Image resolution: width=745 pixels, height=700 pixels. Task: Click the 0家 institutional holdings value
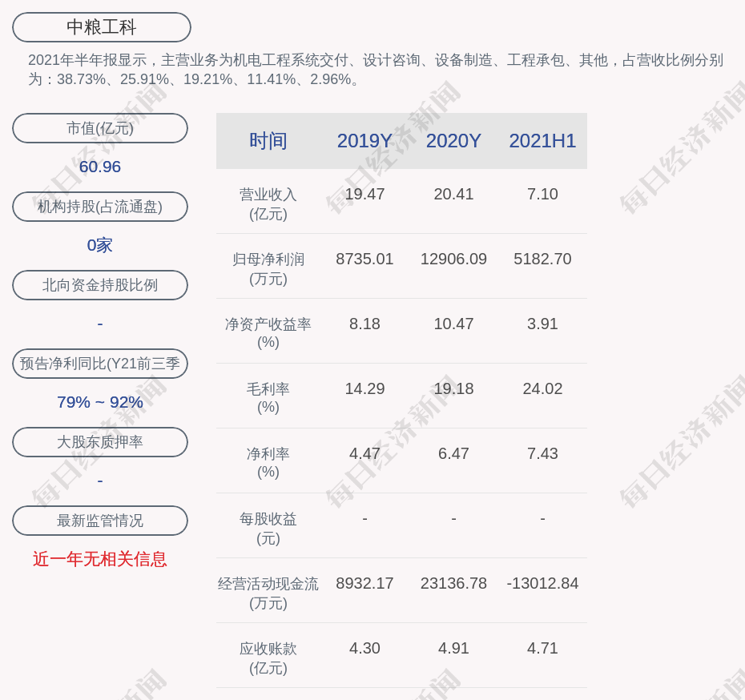tap(100, 245)
